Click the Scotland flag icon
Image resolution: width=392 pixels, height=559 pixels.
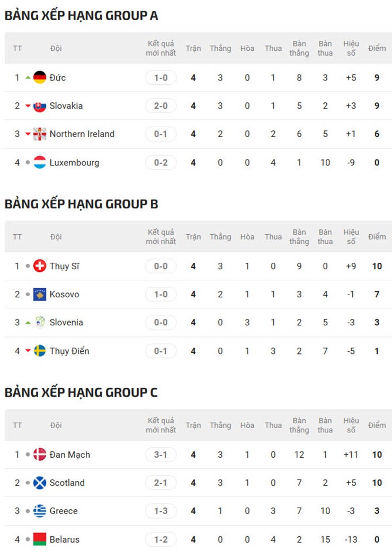(x=40, y=483)
